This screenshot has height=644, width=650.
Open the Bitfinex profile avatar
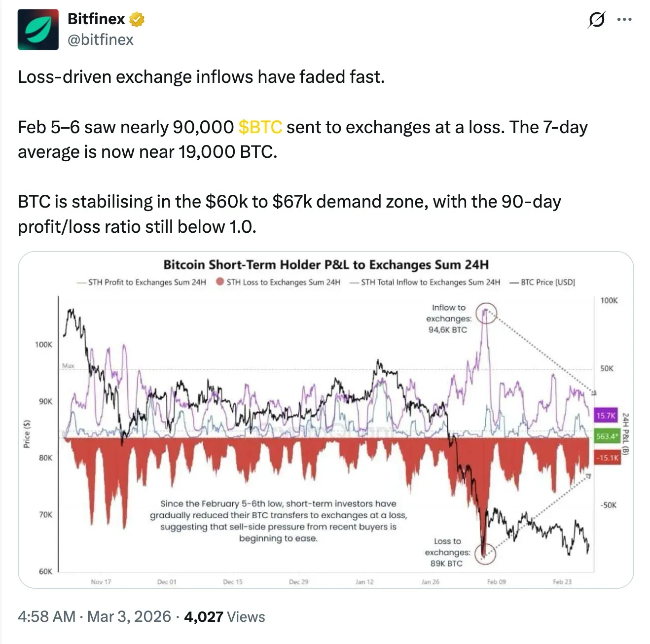[x=38, y=30]
